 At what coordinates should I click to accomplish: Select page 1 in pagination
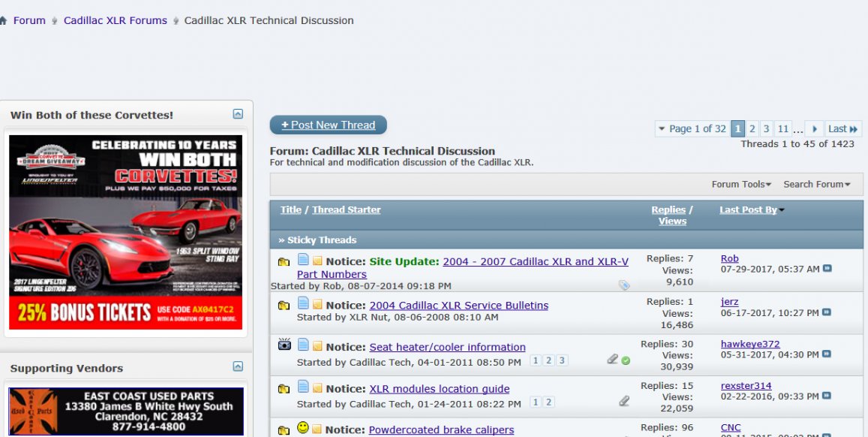(738, 128)
